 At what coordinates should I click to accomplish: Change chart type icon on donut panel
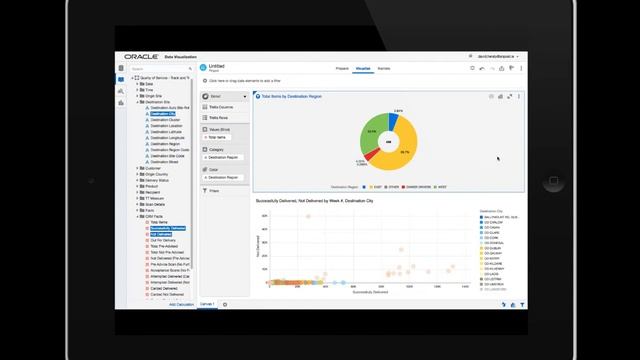pyautogui.click(x=500, y=96)
